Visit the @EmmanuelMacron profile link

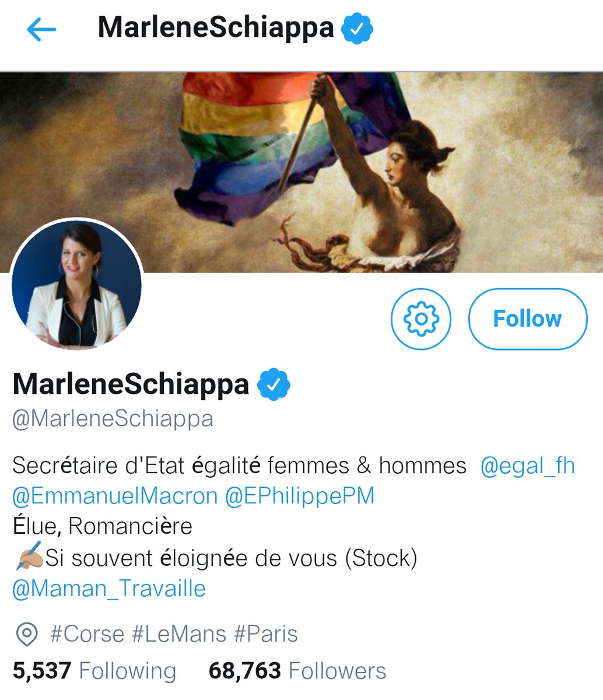(x=115, y=496)
